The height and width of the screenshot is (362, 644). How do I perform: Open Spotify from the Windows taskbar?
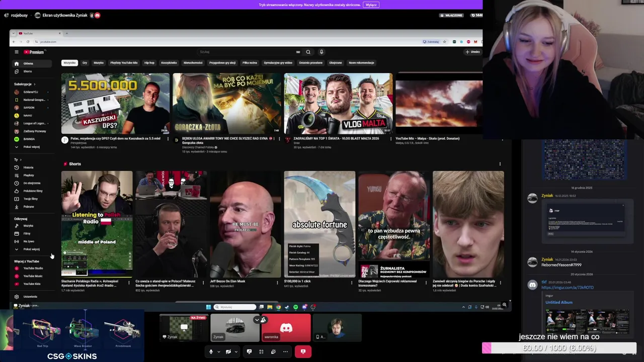[x=295, y=307]
